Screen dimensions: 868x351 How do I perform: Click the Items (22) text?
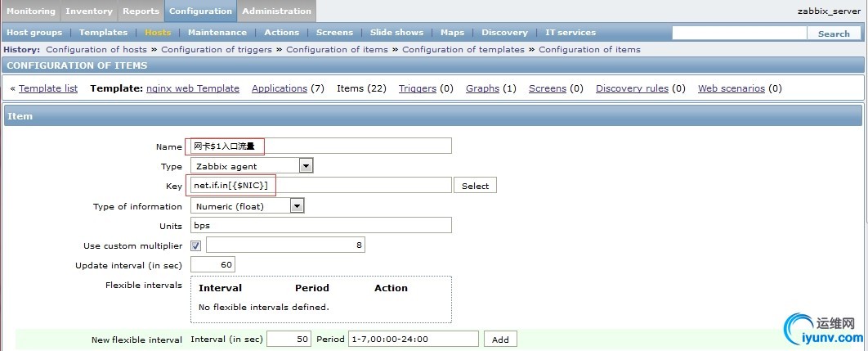tap(361, 88)
